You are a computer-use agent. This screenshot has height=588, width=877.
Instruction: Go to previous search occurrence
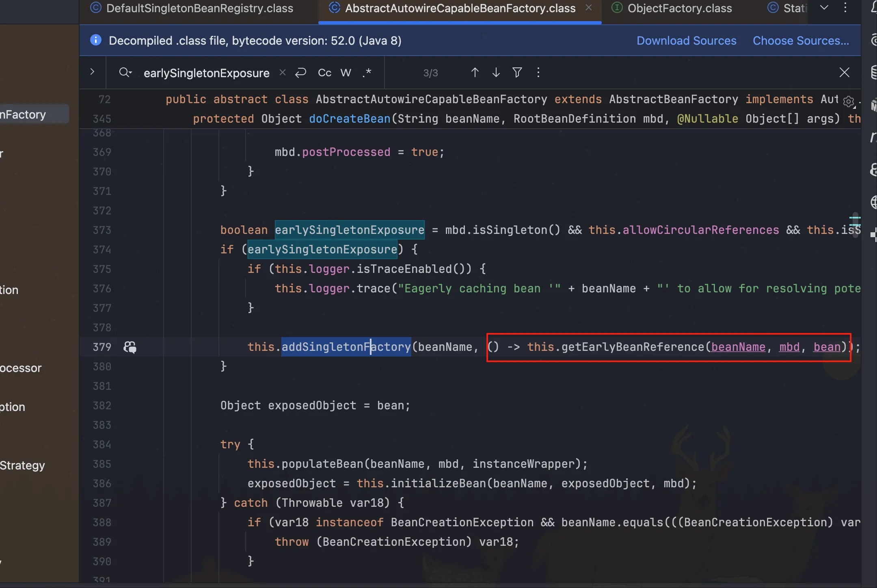(x=475, y=73)
